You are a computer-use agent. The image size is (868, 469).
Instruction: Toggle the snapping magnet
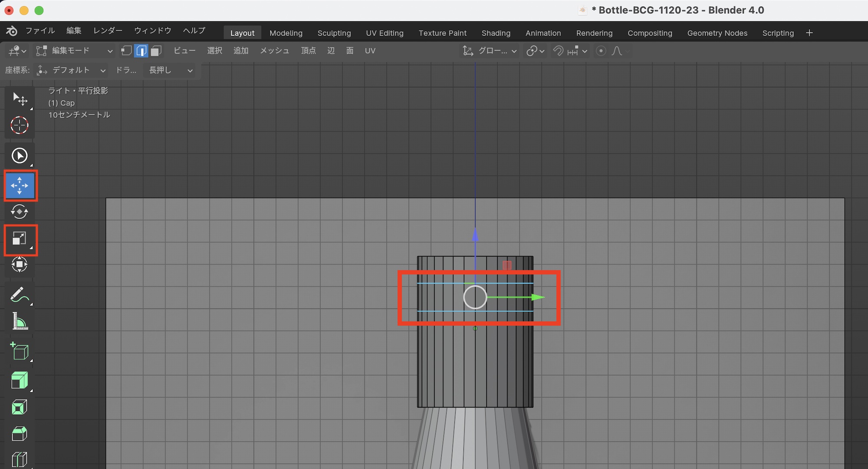pyautogui.click(x=558, y=51)
